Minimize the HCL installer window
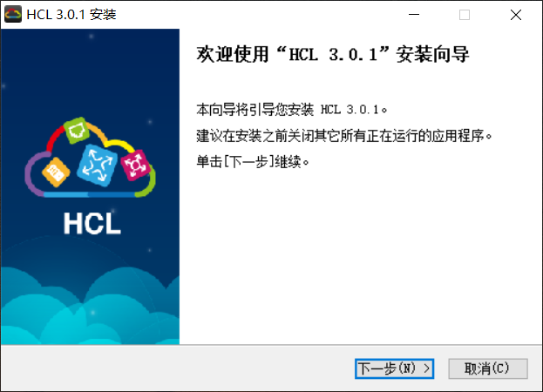 pyautogui.click(x=414, y=15)
